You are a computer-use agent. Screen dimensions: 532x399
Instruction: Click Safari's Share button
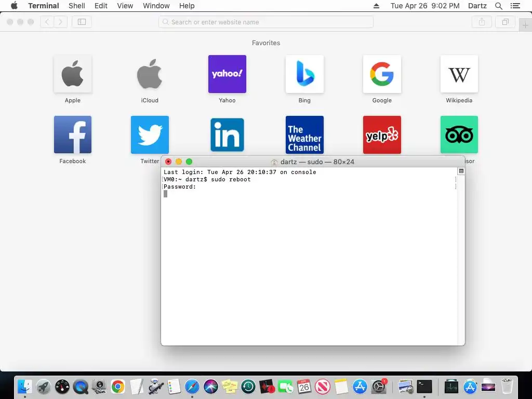[x=482, y=22]
